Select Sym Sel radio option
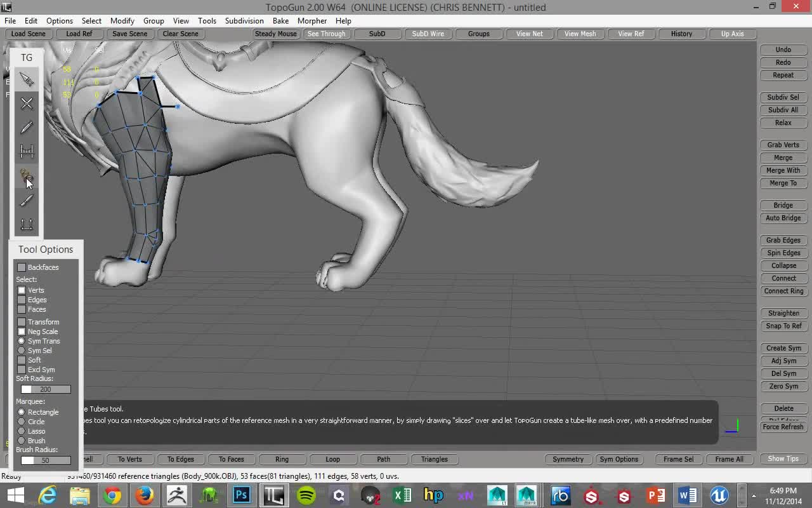The height and width of the screenshot is (508, 812). click(22, 351)
